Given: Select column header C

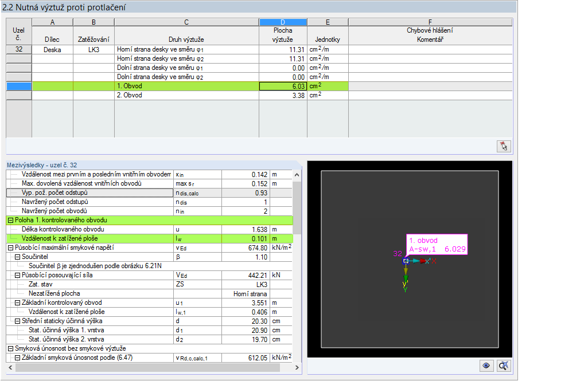Looking at the screenshot, I should 186,22.
